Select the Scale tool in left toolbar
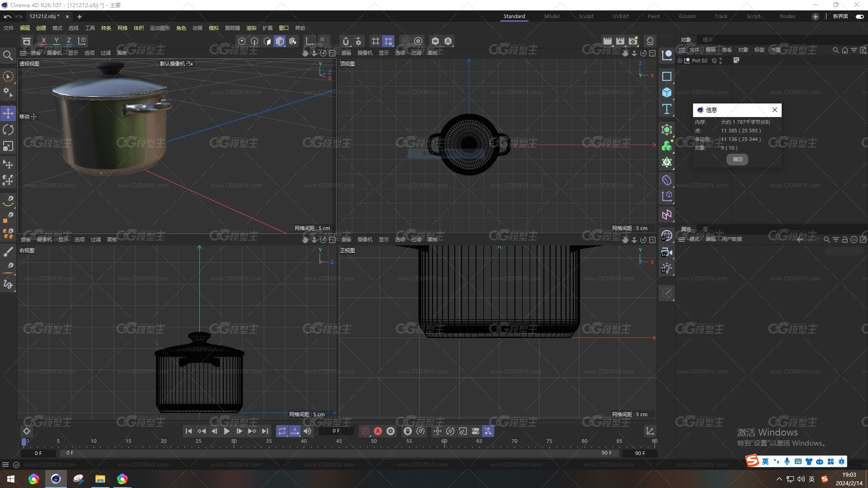 coord(8,146)
